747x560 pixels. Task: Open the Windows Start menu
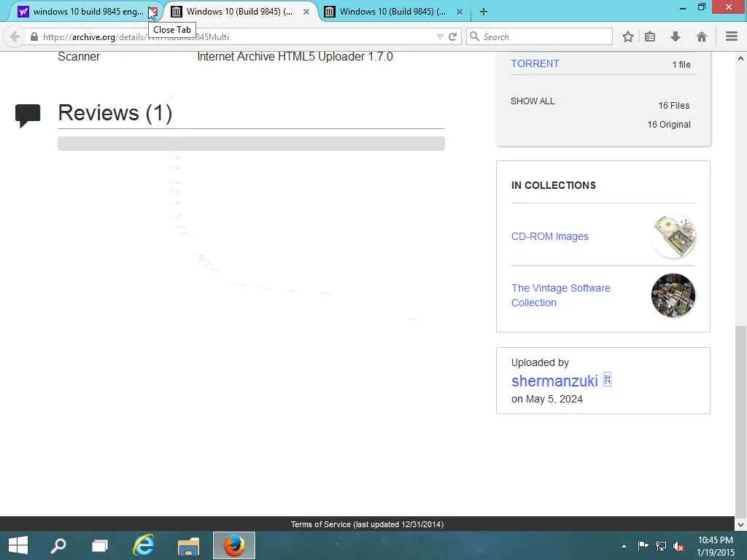18,545
